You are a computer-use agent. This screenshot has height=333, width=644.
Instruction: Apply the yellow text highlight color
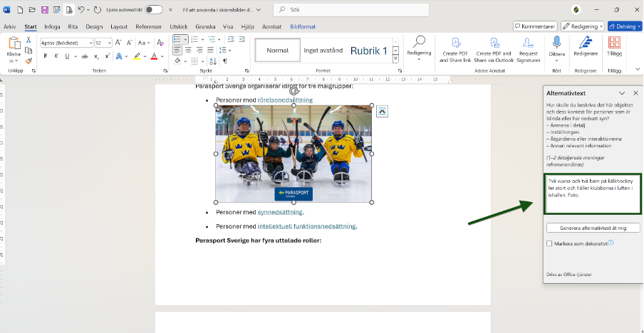[137, 56]
